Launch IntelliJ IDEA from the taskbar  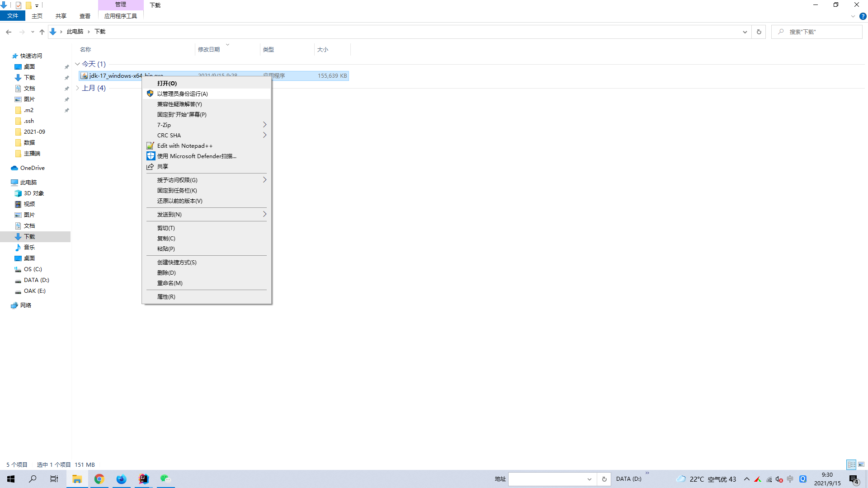point(143,479)
